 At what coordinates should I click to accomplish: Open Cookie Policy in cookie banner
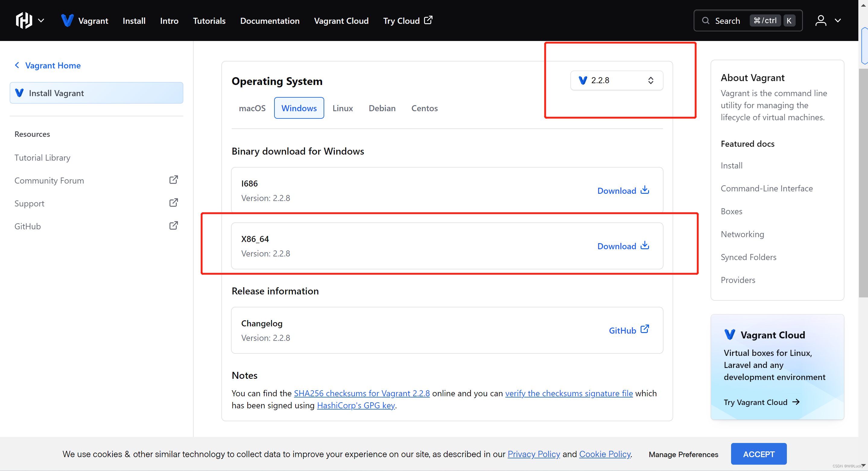point(605,454)
